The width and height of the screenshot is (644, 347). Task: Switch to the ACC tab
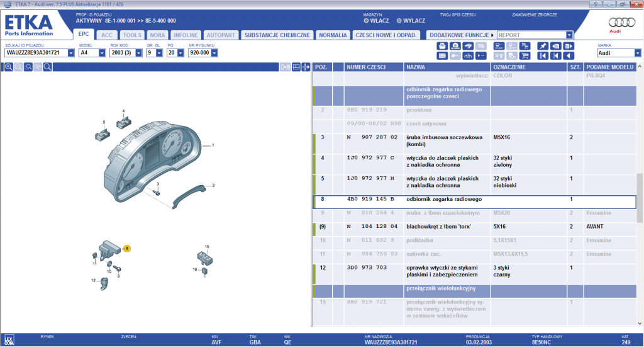click(x=107, y=35)
